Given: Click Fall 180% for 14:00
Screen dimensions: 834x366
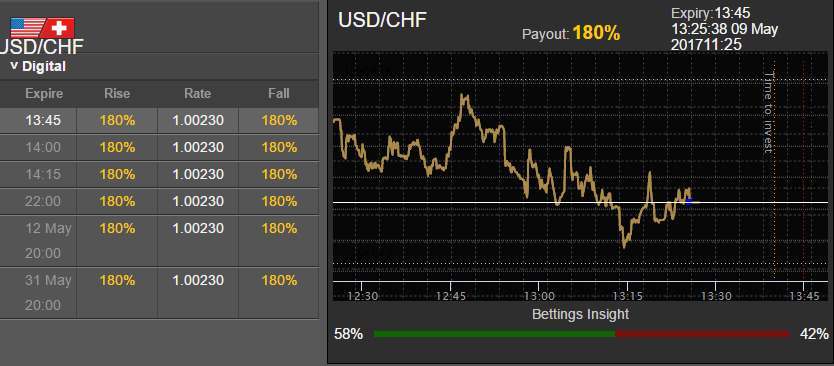Looking at the screenshot, I should (279, 147).
